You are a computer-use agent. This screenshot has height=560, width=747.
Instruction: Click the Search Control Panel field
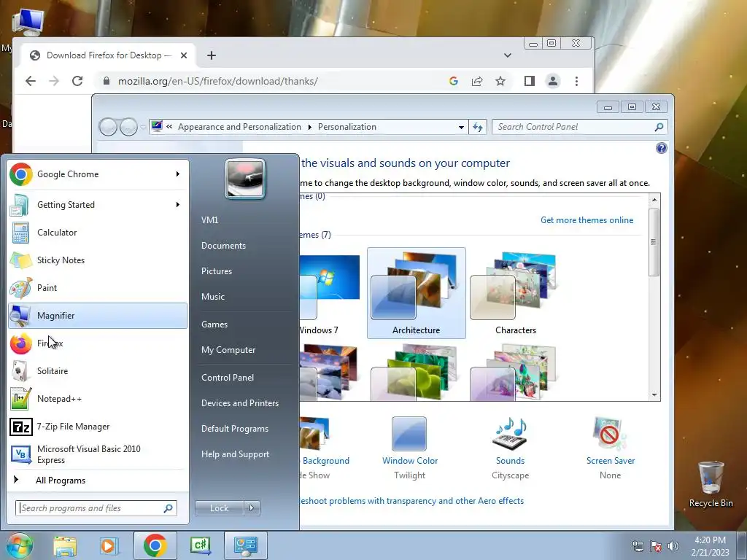coord(579,127)
